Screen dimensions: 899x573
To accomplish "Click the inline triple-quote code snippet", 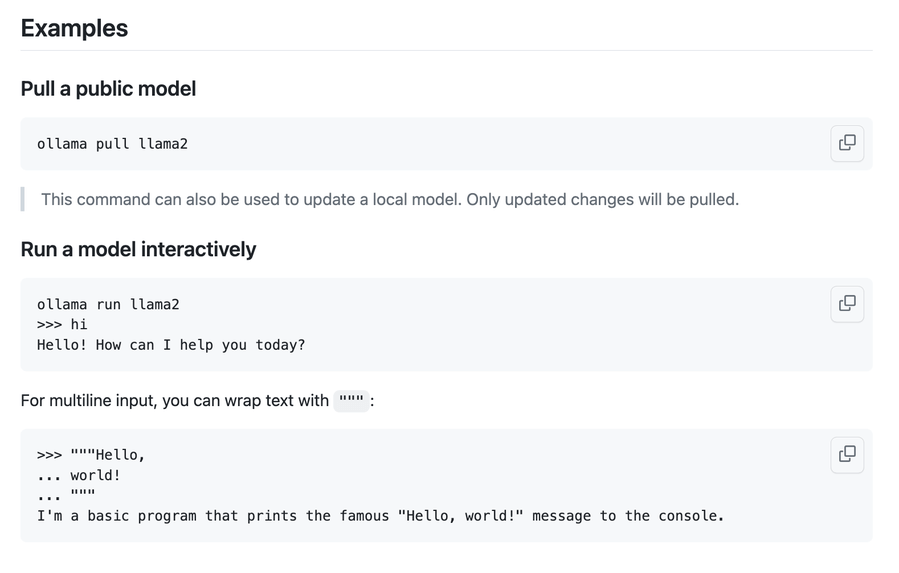I will click(x=351, y=400).
